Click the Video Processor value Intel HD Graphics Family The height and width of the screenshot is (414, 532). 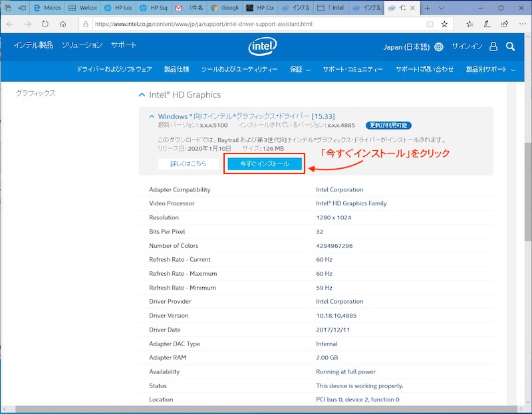(351, 203)
